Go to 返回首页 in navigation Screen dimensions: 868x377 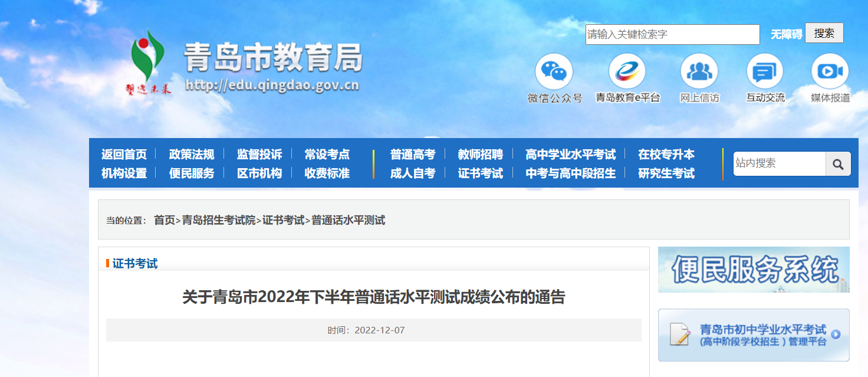tap(124, 155)
